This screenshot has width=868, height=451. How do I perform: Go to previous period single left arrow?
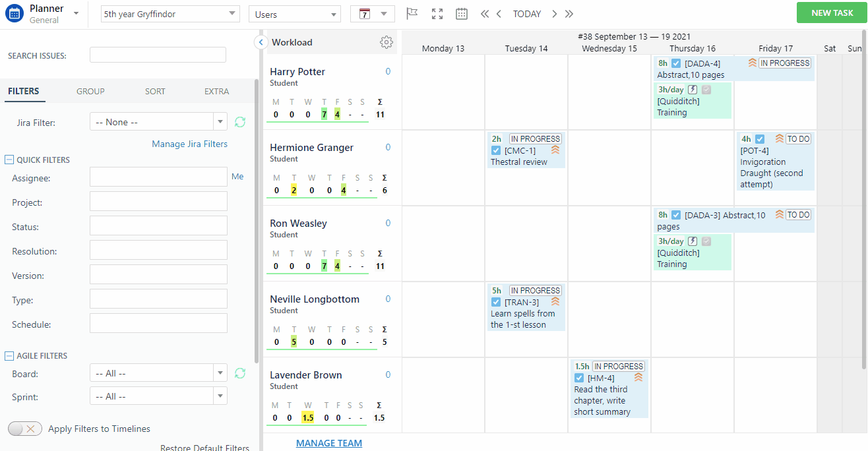click(x=499, y=14)
